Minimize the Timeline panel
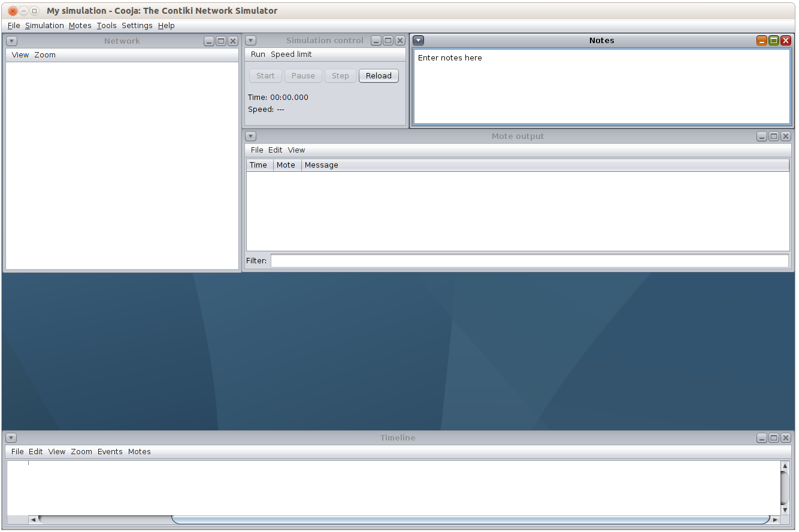 [762, 438]
